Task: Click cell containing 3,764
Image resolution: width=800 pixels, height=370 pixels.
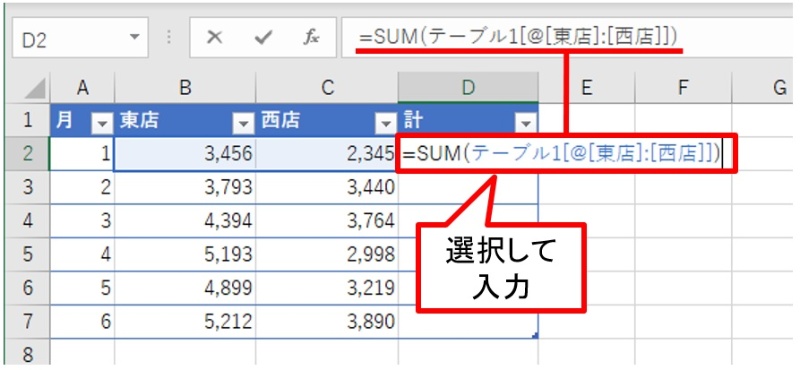Action: [327, 221]
